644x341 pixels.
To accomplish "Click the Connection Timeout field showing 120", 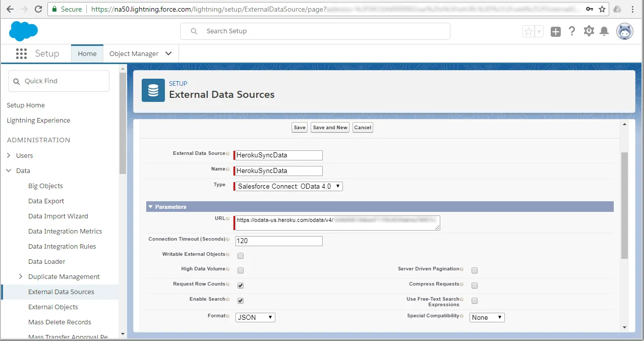I will (279, 241).
